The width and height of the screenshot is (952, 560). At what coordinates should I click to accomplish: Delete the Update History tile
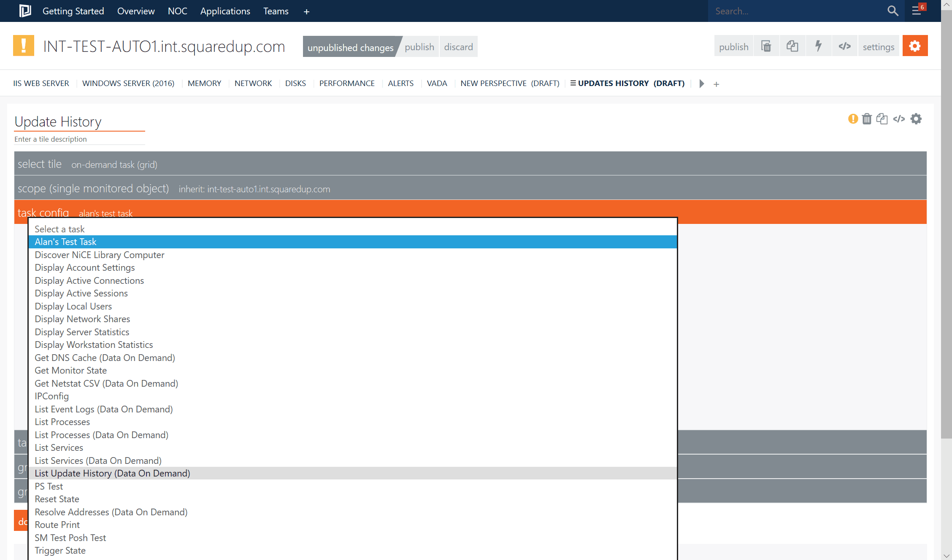(867, 119)
